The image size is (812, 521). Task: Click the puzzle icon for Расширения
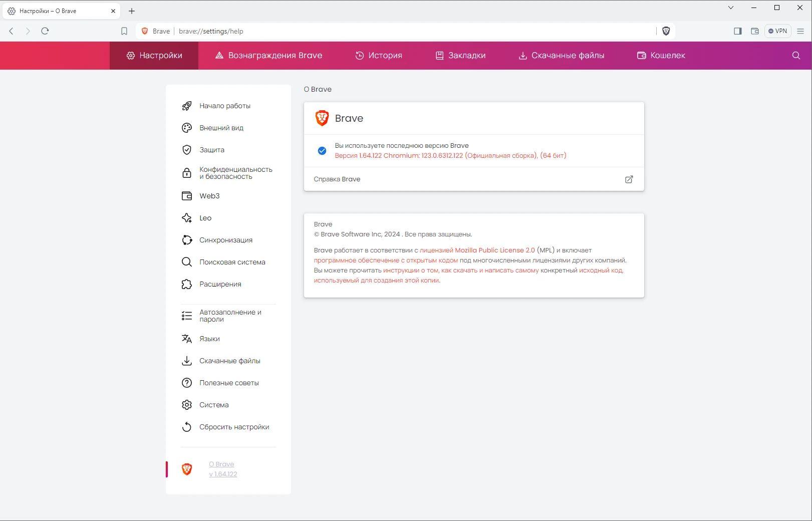(187, 285)
